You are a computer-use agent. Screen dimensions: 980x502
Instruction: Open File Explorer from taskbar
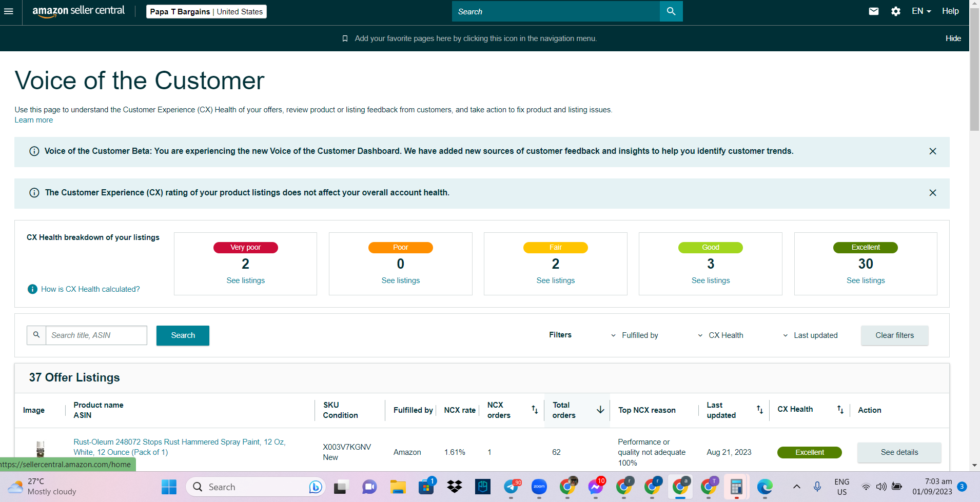pyautogui.click(x=398, y=487)
